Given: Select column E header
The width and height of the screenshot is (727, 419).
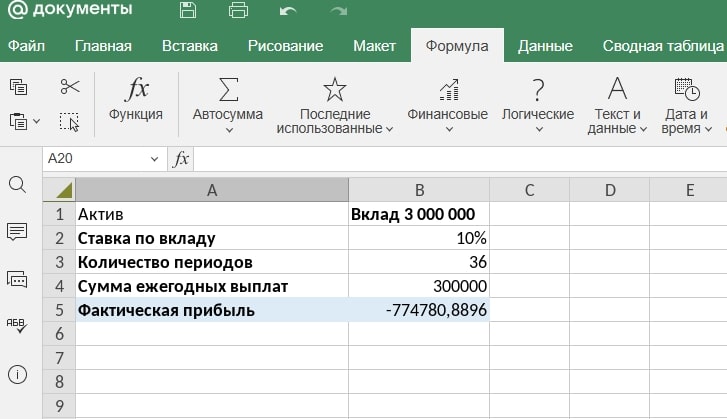Looking at the screenshot, I should (x=689, y=190).
